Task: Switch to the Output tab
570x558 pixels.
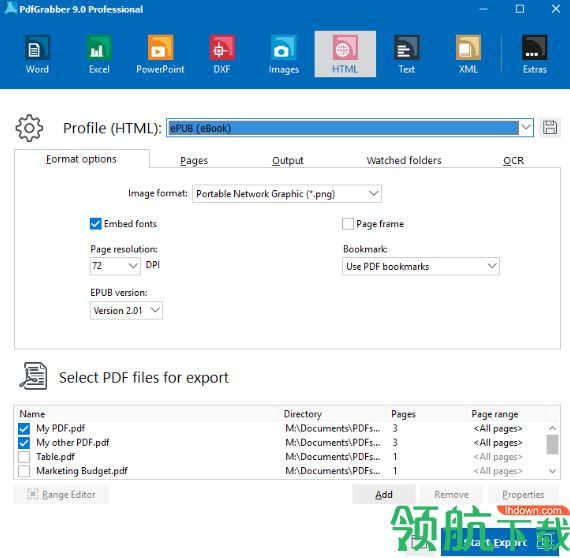Action: pos(288,160)
